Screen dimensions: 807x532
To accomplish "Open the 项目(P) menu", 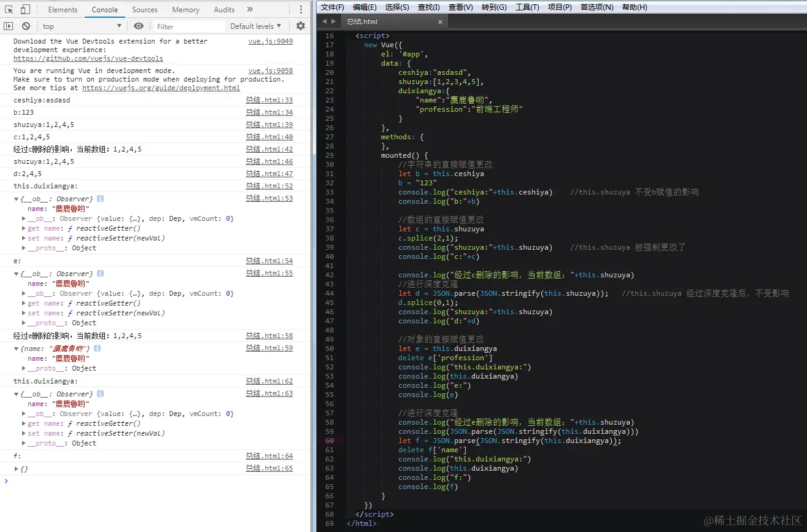I will [560, 7].
